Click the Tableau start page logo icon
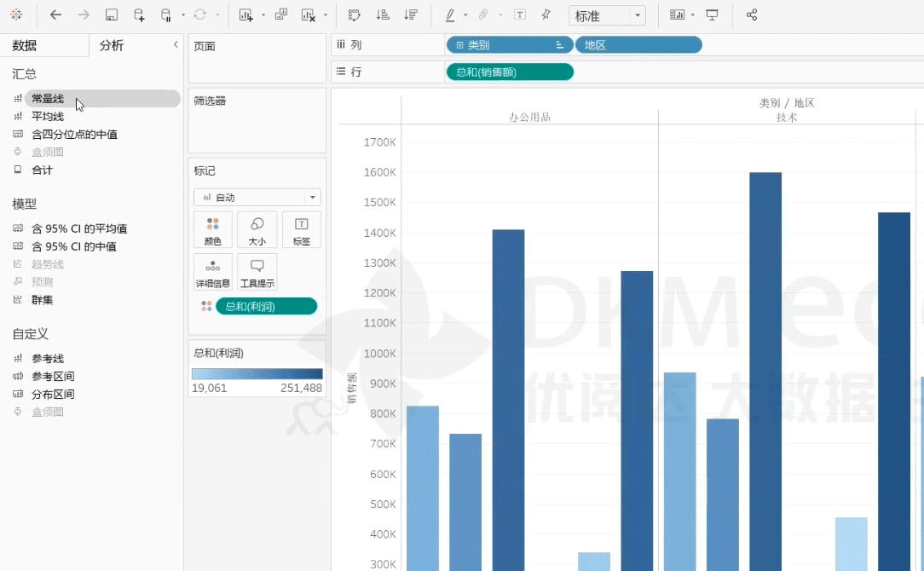Screen dimensions: 924x571 tap(16, 15)
